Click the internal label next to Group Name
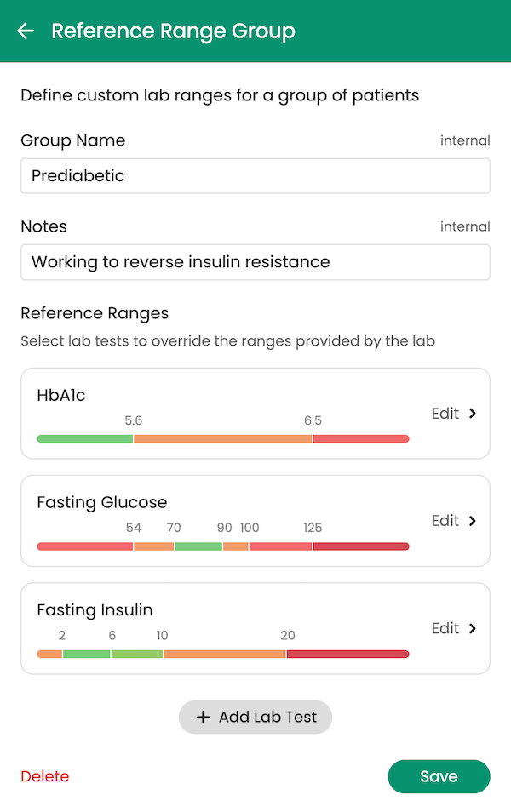Image resolution: width=511 pixels, height=812 pixels. pyautogui.click(x=465, y=140)
